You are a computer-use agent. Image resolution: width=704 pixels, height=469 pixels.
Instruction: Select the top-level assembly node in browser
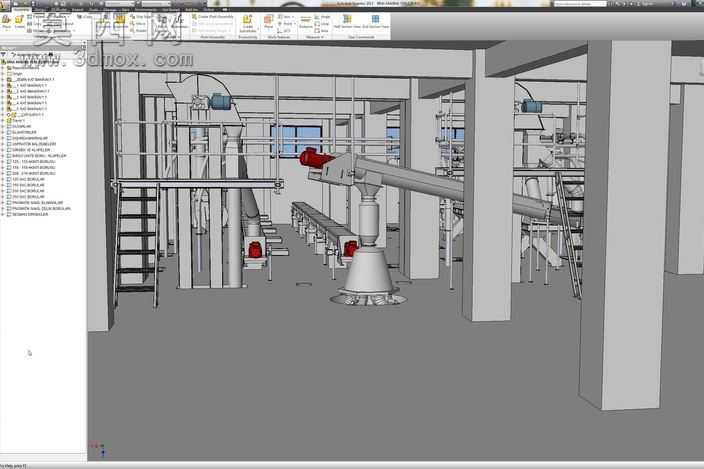tap(31, 62)
